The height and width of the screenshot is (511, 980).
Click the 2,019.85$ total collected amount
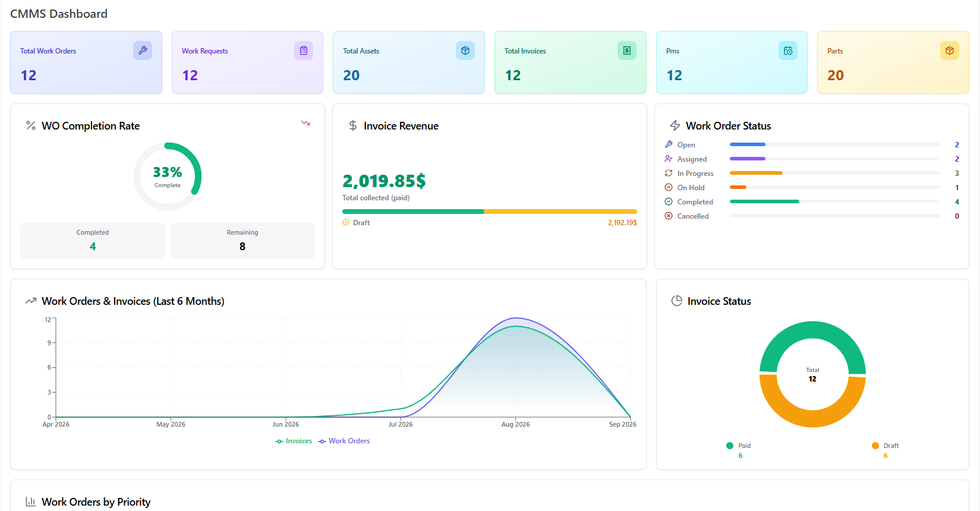(x=384, y=181)
